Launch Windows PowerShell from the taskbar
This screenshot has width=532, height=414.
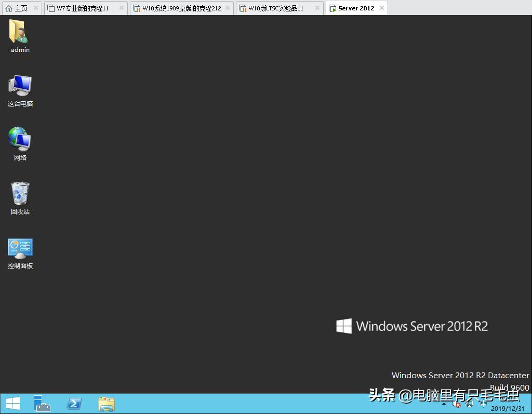74,403
